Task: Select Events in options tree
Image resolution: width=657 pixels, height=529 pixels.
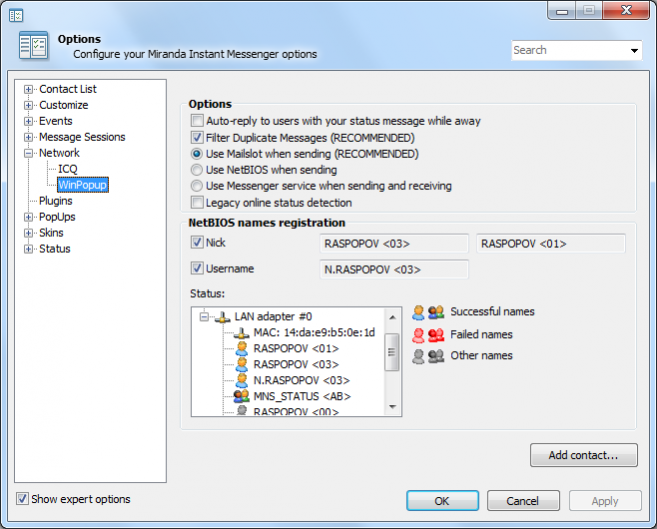Action: tap(56, 121)
